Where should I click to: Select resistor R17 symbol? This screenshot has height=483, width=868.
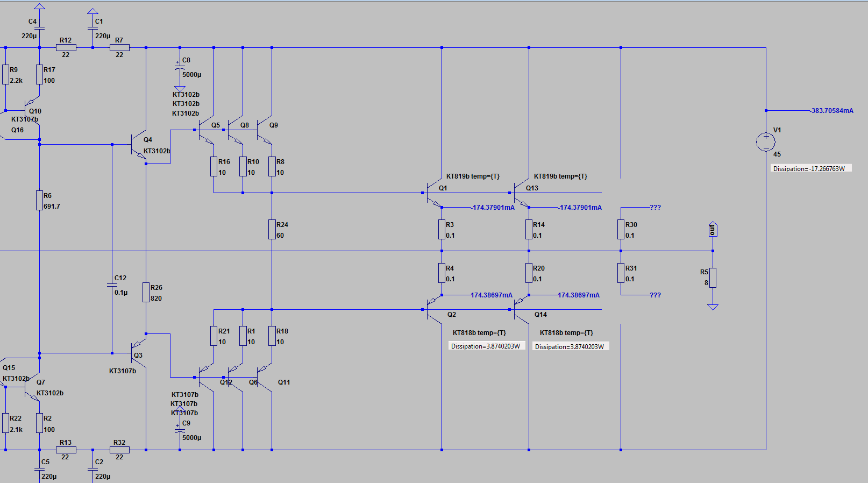39,74
